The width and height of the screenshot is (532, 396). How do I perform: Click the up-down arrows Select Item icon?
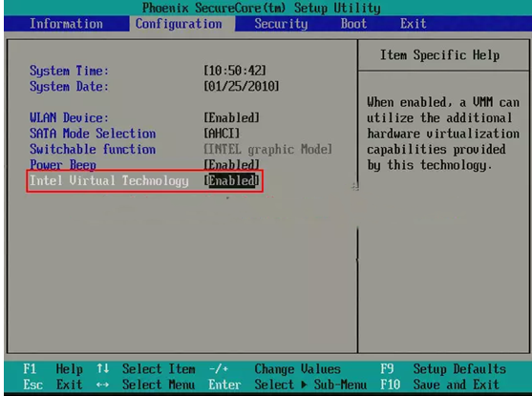click(x=103, y=368)
